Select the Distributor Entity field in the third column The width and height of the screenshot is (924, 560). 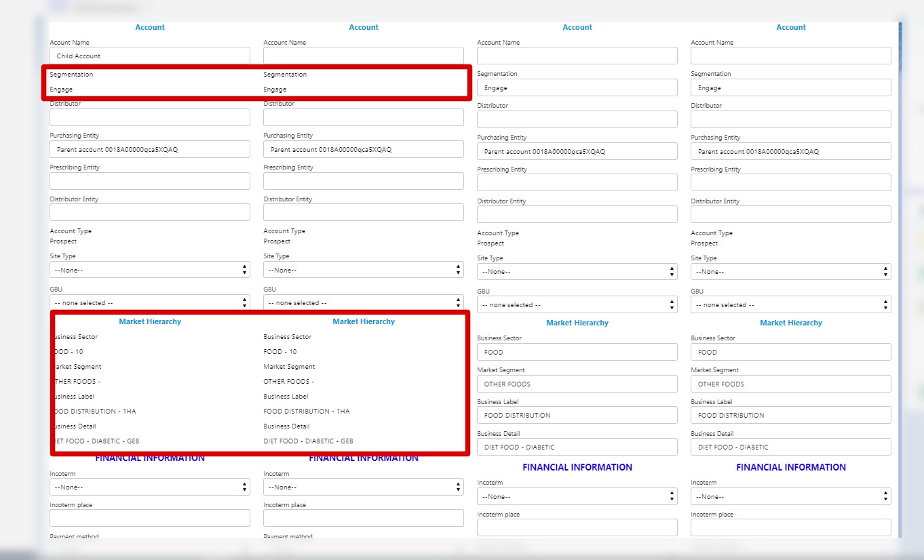(577, 214)
